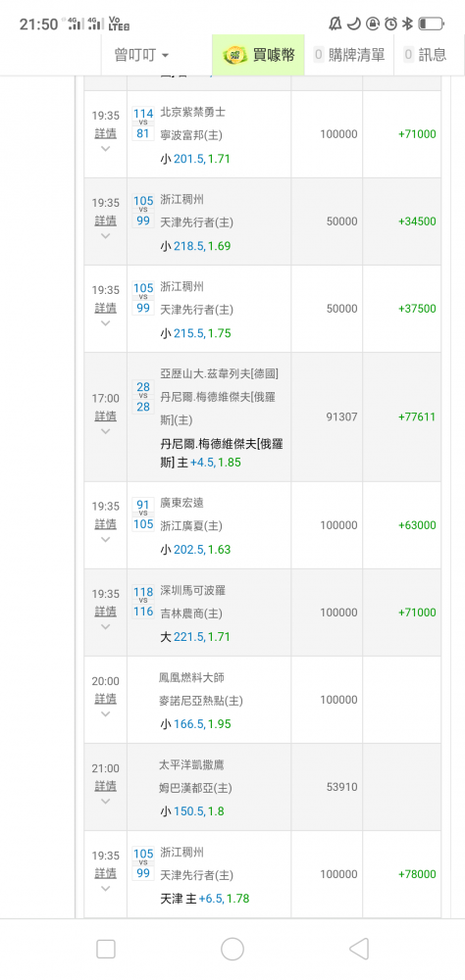This screenshot has height=980, width=465.
Task: Tap the recent apps square icon
Action: point(106,949)
